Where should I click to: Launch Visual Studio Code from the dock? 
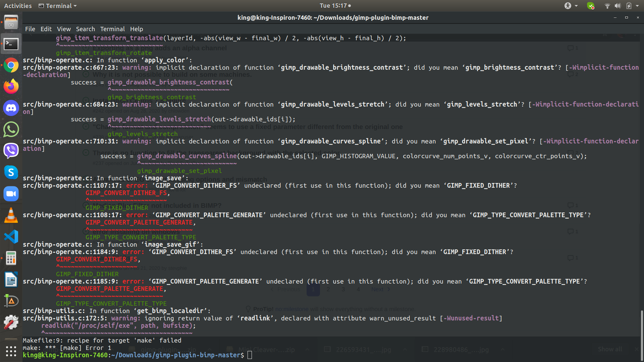click(x=11, y=236)
